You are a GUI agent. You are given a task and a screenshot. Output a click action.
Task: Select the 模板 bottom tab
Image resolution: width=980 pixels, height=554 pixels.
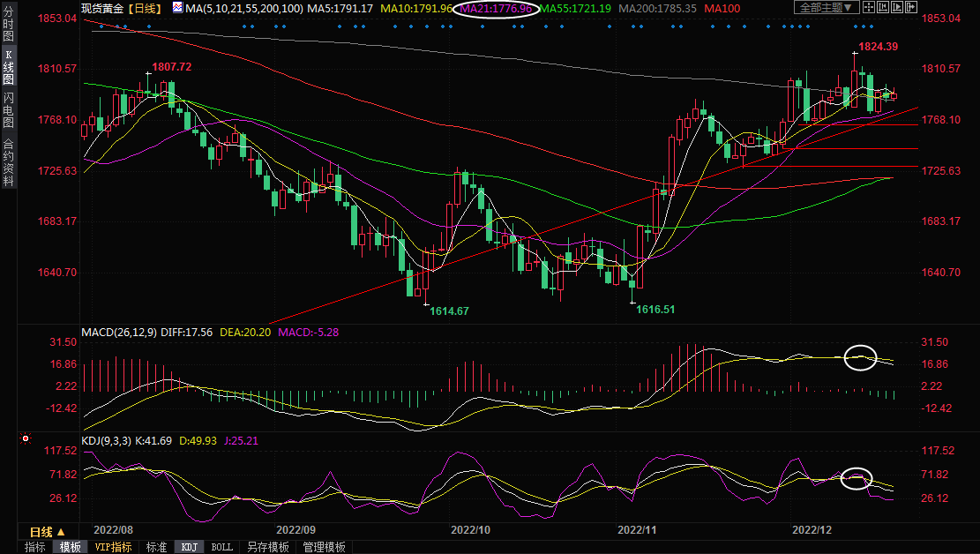(70, 547)
